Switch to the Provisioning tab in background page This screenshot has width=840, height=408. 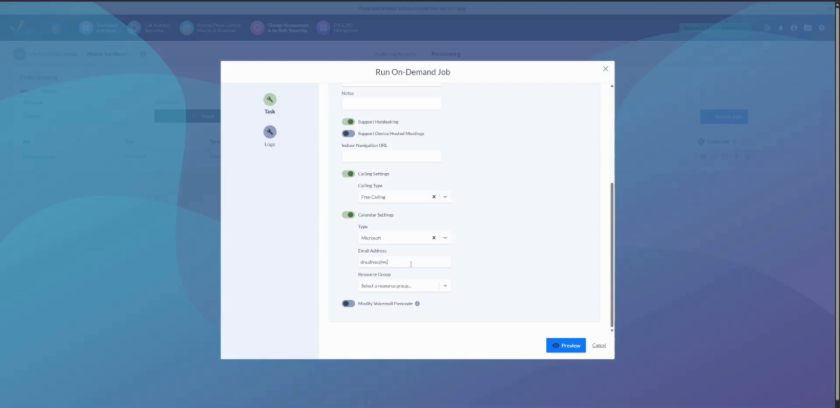pyautogui.click(x=446, y=54)
